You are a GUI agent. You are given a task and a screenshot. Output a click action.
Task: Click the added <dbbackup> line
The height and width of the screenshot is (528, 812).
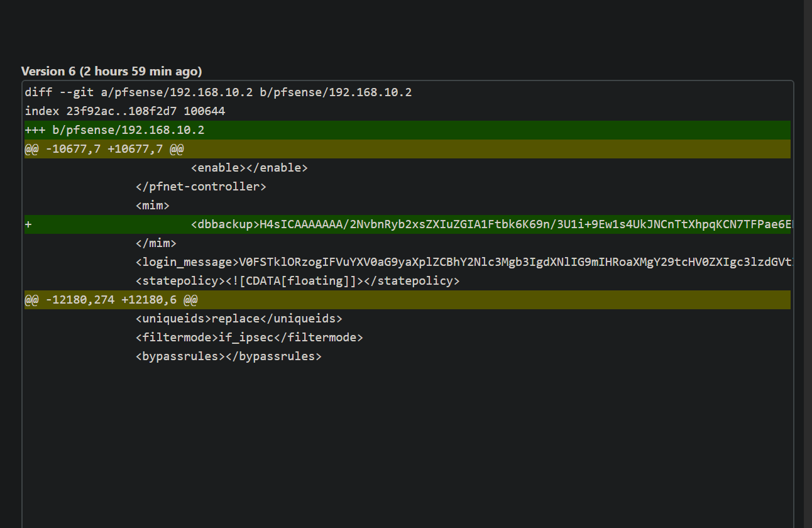pos(490,224)
